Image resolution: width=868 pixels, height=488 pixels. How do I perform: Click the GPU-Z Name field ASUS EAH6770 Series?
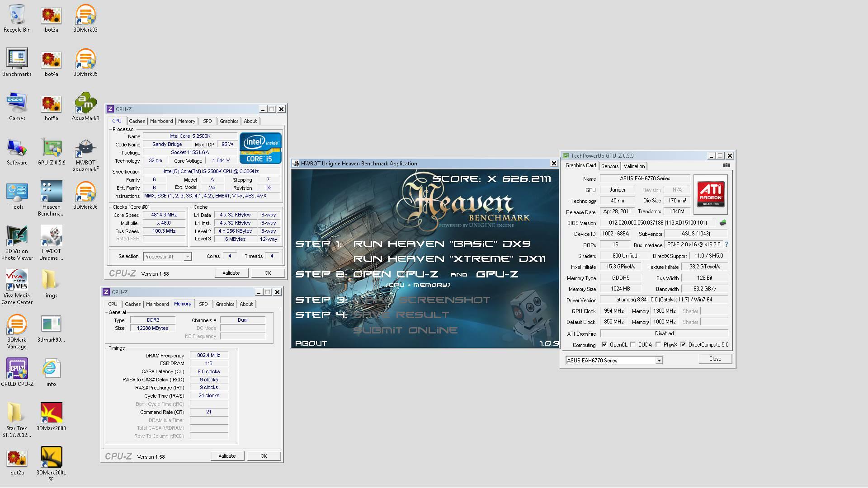tap(645, 178)
